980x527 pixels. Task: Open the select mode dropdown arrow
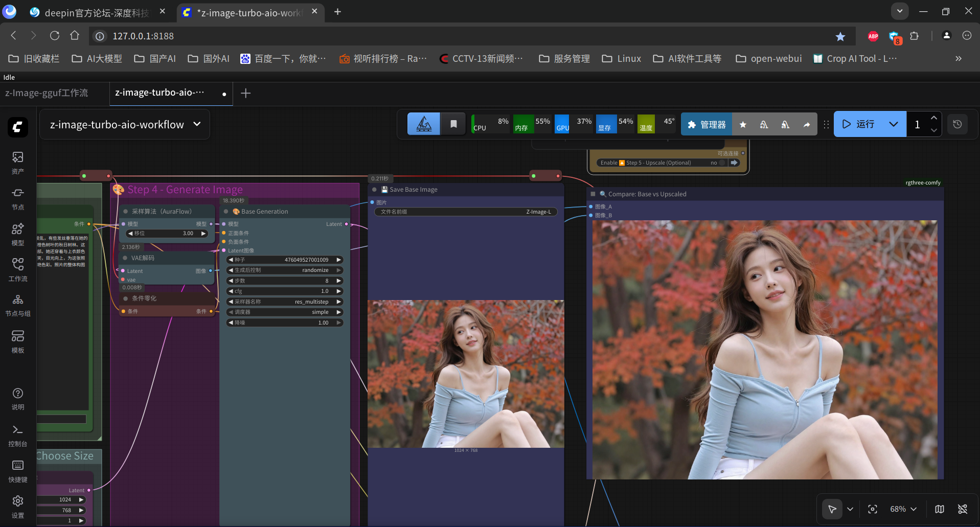(850, 509)
